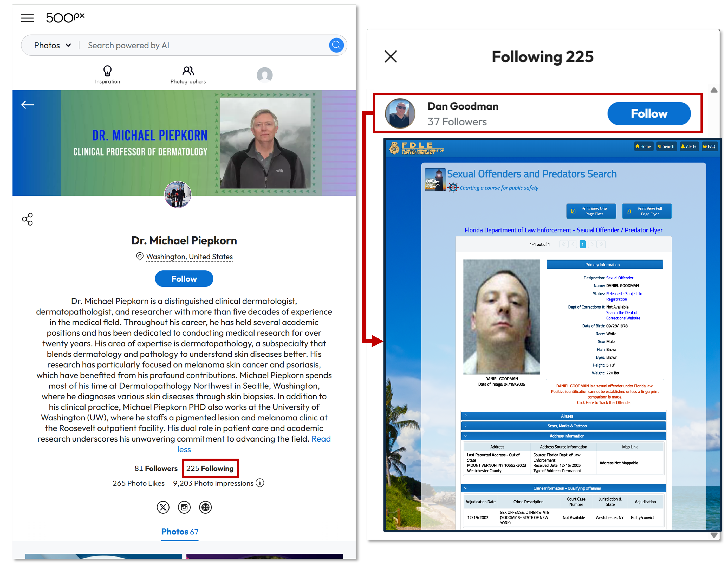Select page 1 in flyer pagination
This screenshot has height=563, width=728.
[582, 245]
